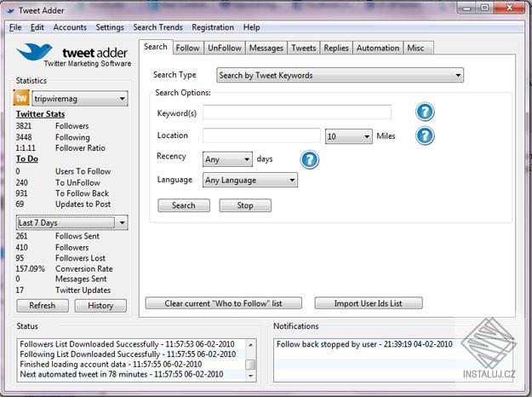Viewport: 532px width, 397px height.
Task: Open the Search Trends menu
Action: coord(157,27)
